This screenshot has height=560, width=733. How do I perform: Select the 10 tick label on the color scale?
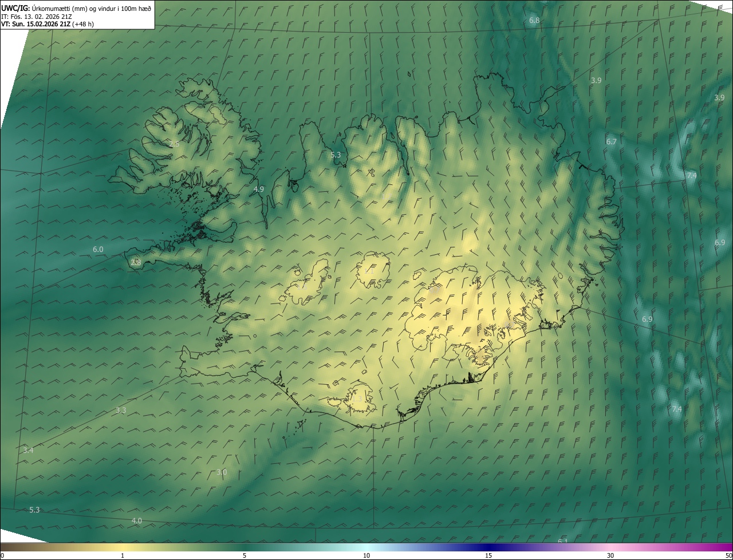[x=366, y=555]
